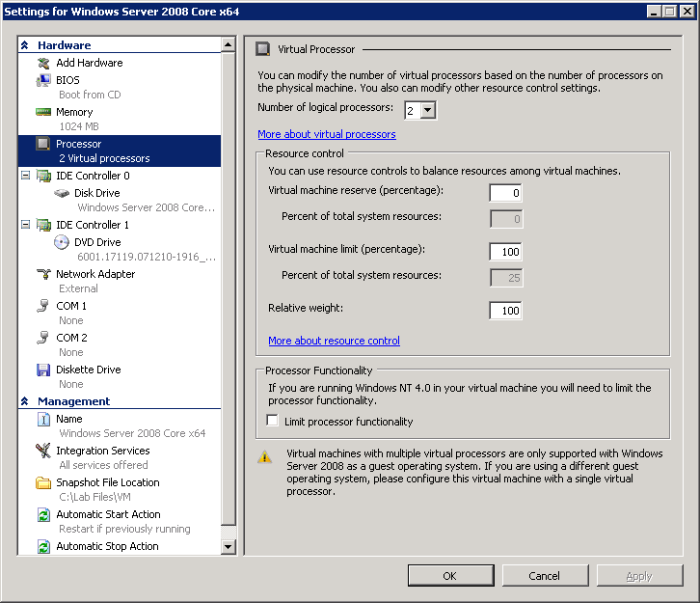Click the Cancel button
The width and height of the screenshot is (700, 603).
click(545, 576)
